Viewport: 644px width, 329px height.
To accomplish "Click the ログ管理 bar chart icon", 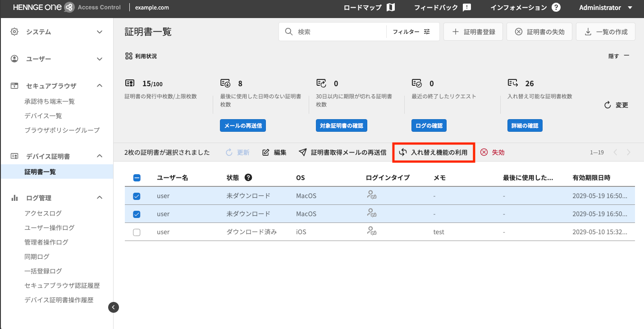I will coord(14,198).
